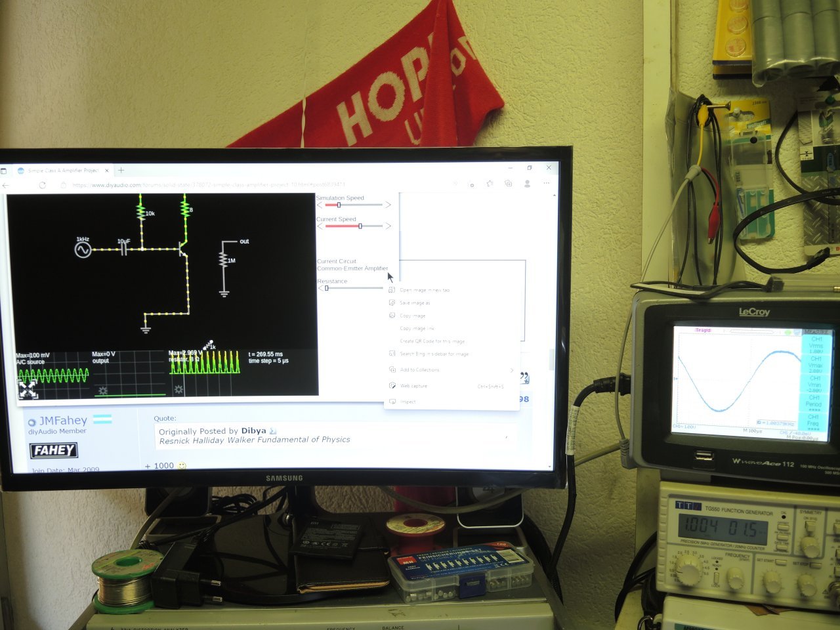The image size is (840, 630).
Task: Open JMFahey user profile link
Action: point(63,421)
